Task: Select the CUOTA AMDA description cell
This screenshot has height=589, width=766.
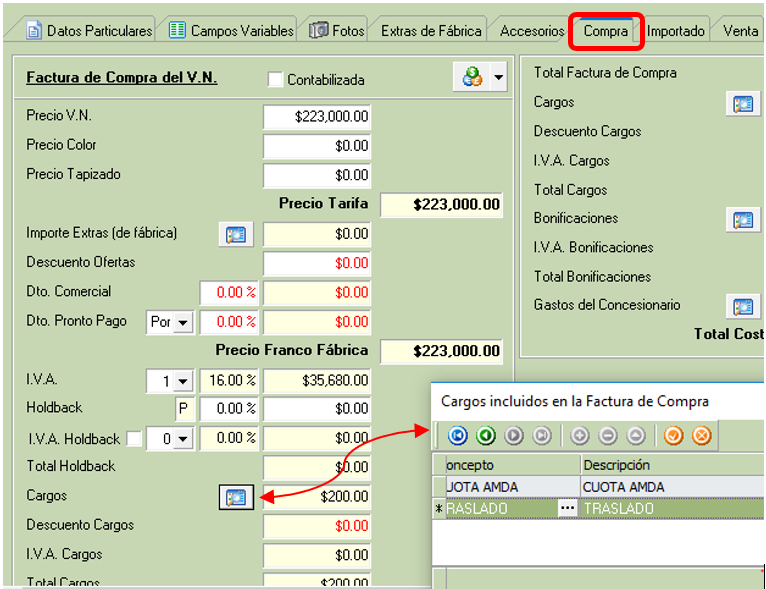Action: pyautogui.click(x=670, y=487)
